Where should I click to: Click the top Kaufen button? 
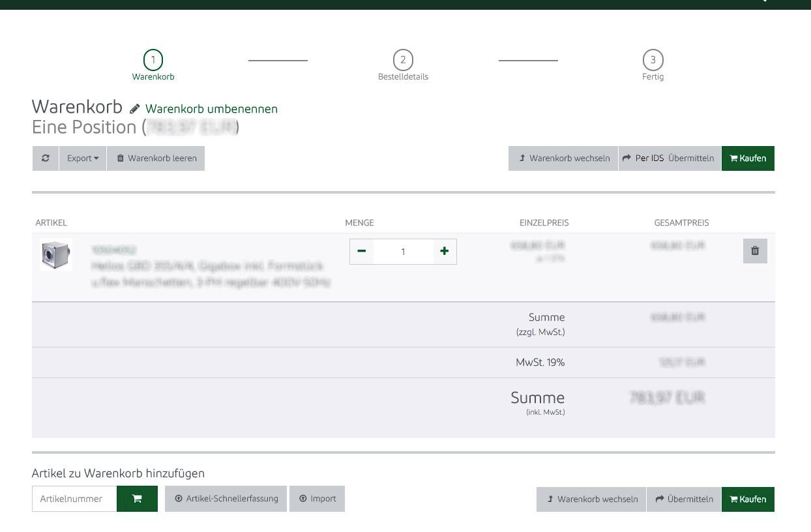(748, 158)
